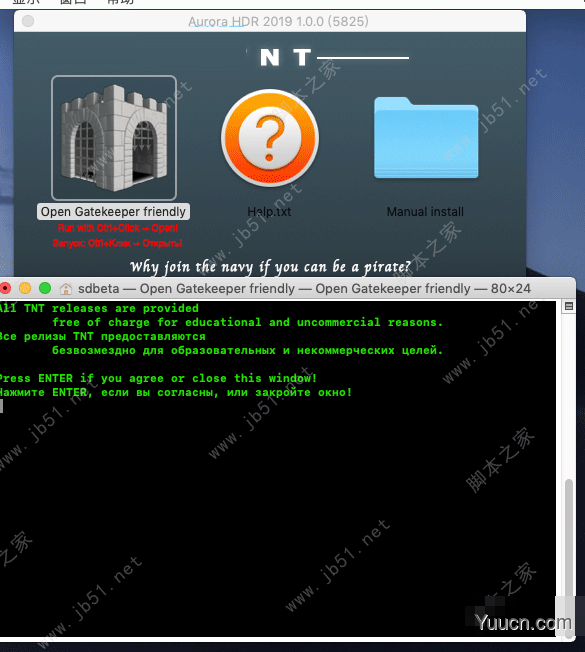The image size is (585, 652).
Task: Click the green zoom button on Terminal
Action: point(45,288)
